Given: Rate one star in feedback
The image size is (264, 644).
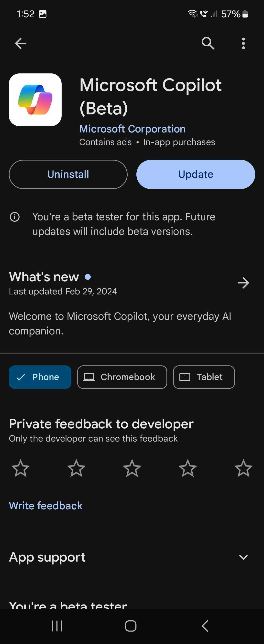Looking at the screenshot, I should 21,468.
